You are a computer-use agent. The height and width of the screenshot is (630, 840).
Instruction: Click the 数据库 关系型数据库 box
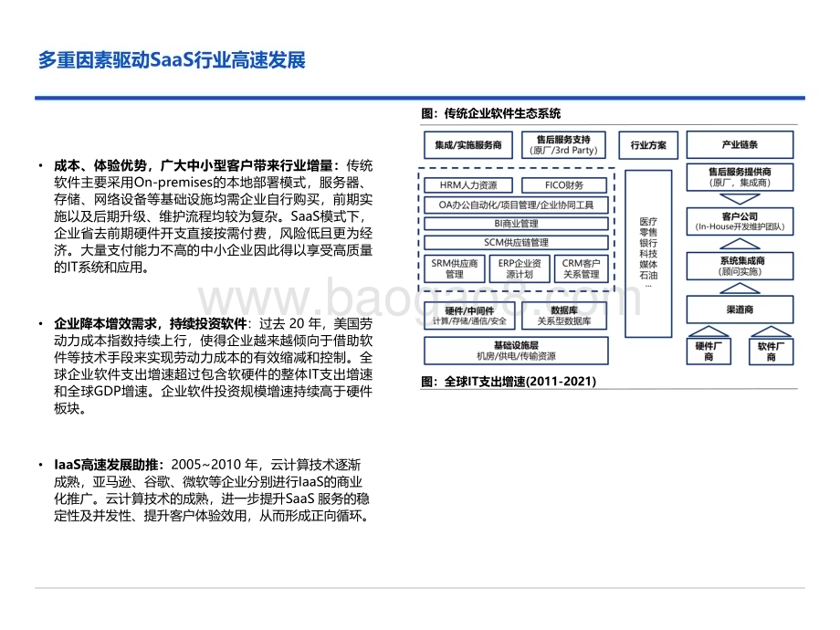click(564, 316)
